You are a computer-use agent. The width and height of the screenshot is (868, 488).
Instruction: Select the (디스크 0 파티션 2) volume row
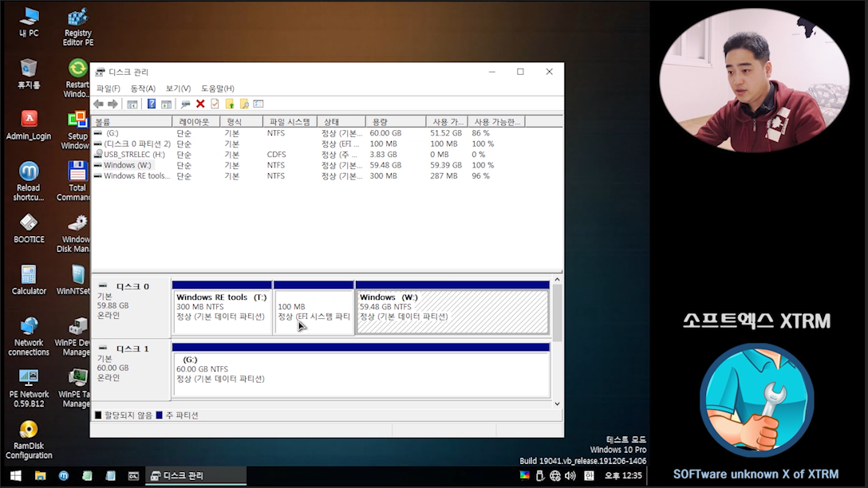326,144
